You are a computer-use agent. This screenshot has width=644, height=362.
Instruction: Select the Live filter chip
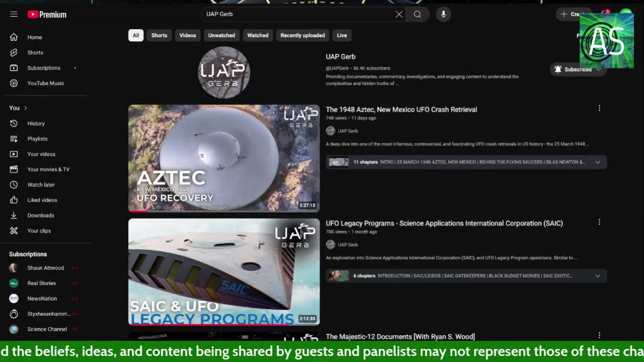pos(342,35)
